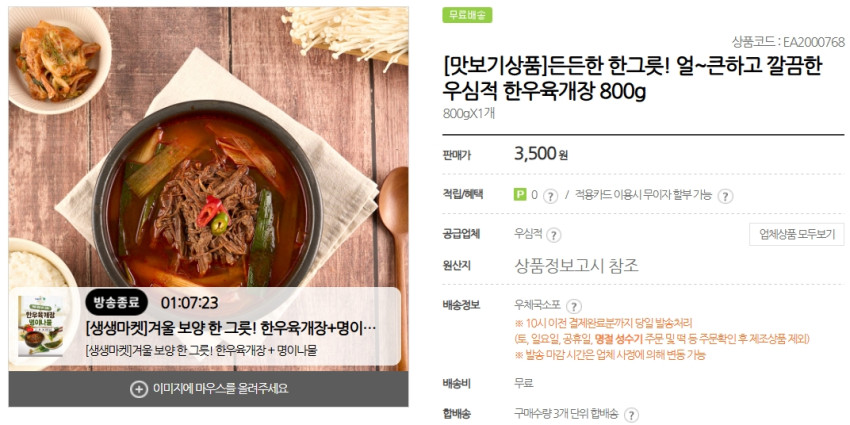Image resolution: width=850 pixels, height=425 pixels.
Task: Click the green 무료배송 badge
Action: click(x=467, y=15)
